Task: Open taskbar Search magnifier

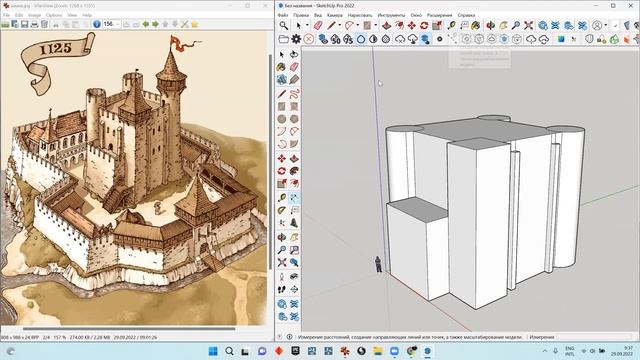Action: [x=229, y=351]
